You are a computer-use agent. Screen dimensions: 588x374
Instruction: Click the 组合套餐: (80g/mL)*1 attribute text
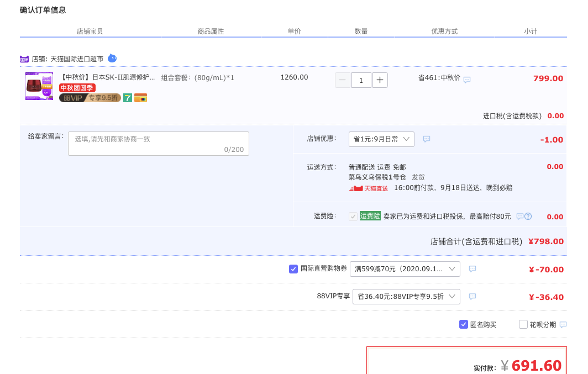click(x=198, y=77)
